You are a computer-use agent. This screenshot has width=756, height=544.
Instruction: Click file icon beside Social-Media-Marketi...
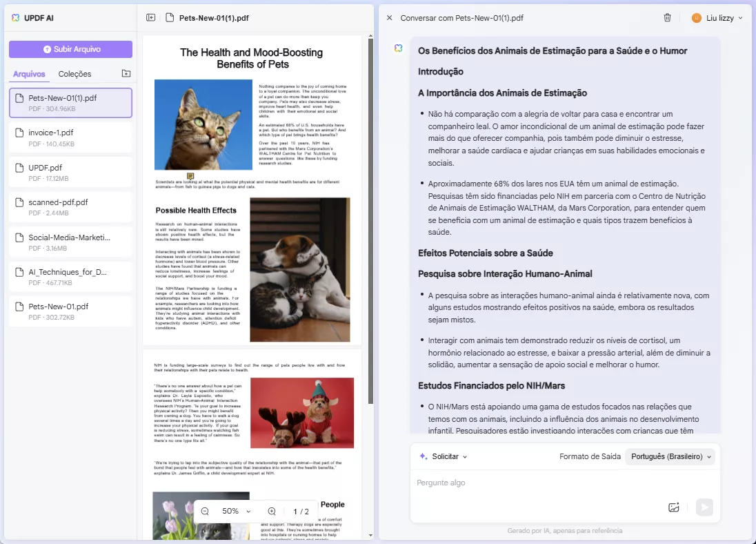[x=19, y=237]
